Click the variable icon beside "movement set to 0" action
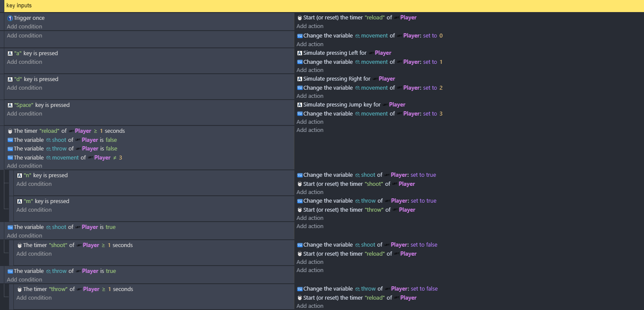This screenshot has height=310, width=644. click(300, 36)
